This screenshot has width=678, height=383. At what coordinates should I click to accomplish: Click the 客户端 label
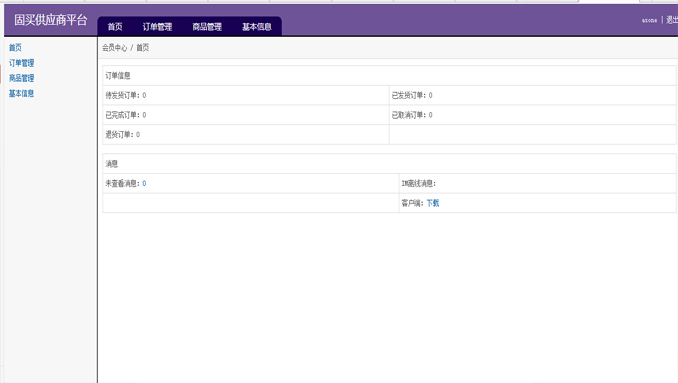(x=413, y=203)
